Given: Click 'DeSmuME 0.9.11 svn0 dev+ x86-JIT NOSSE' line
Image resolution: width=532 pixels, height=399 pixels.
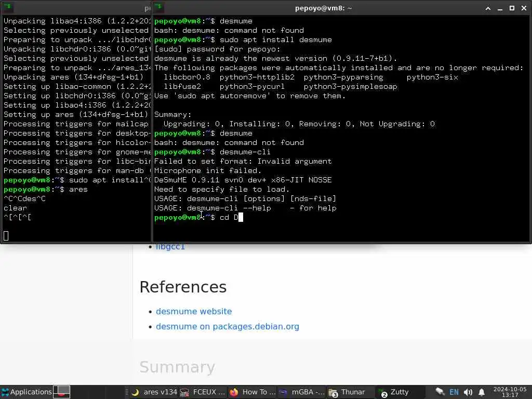Looking at the screenshot, I should (x=243, y=180).
